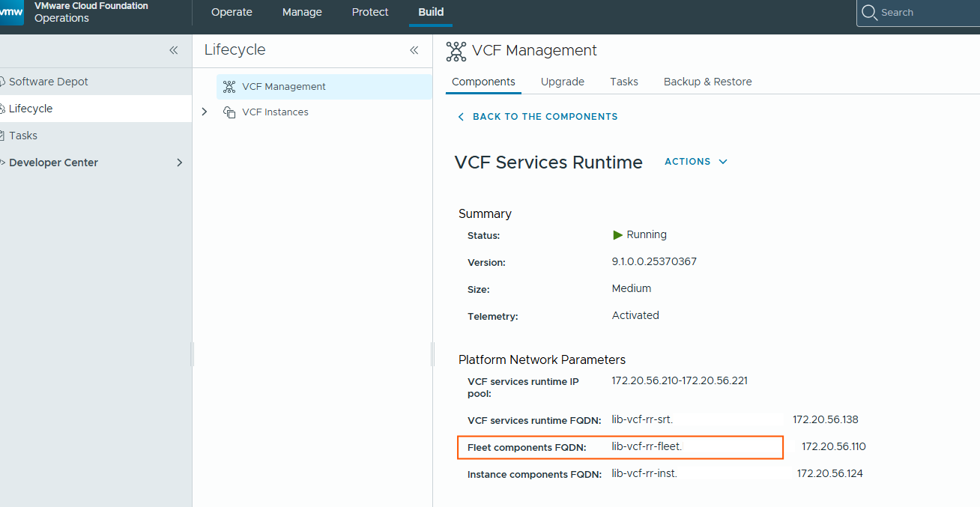980x507 pixels.
Task: Click the Tasks sidebar icon
Action: point(2,136)
